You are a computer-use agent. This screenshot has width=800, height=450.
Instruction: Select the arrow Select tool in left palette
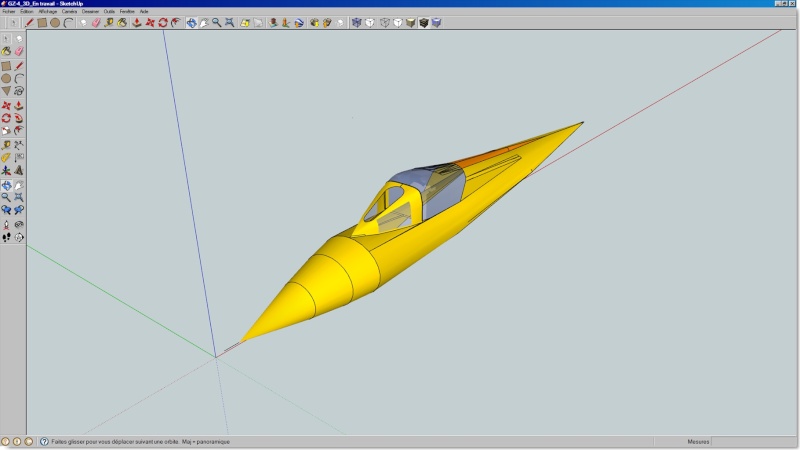[6, 38]
